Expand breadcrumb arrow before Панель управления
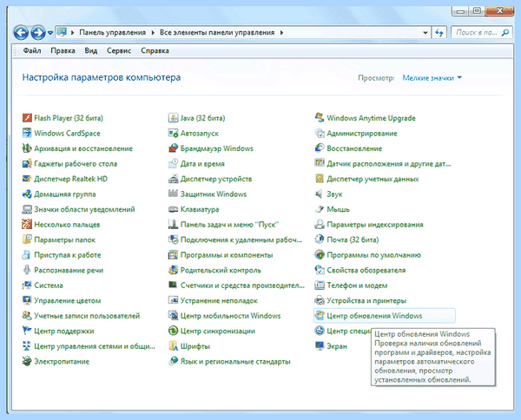This screenshot has width=521, height=420. pos(72,32)
